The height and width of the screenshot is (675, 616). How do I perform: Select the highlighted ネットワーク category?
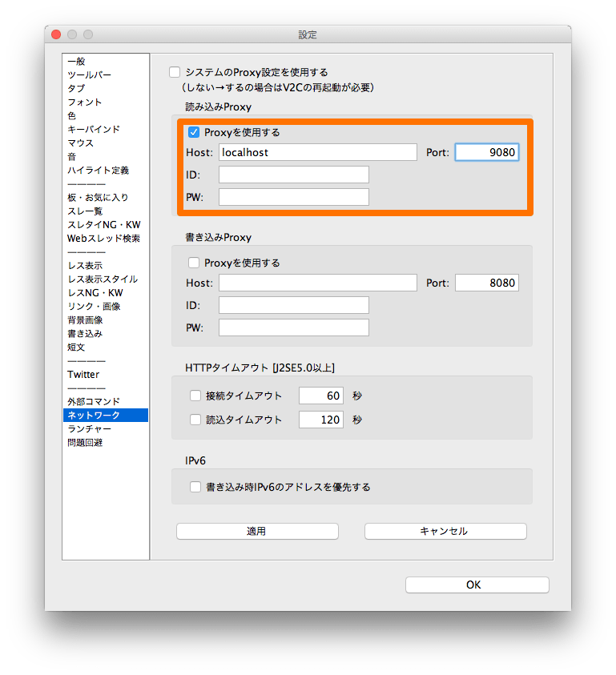106,416
